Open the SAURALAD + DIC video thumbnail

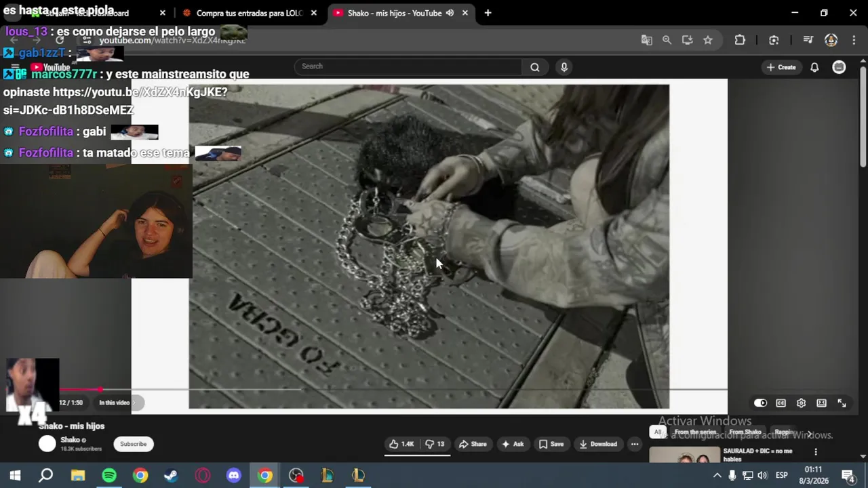pos(685,455)
